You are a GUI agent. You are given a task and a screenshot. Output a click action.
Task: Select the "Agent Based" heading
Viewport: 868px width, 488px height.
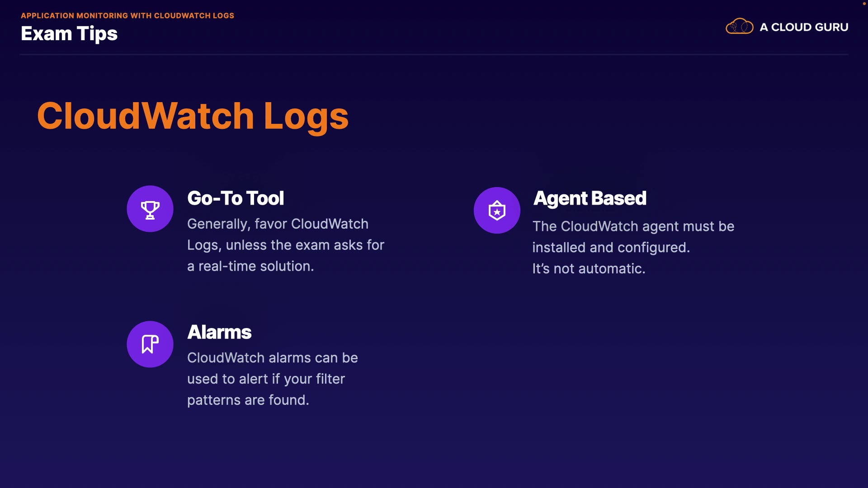tap(590, 198)
